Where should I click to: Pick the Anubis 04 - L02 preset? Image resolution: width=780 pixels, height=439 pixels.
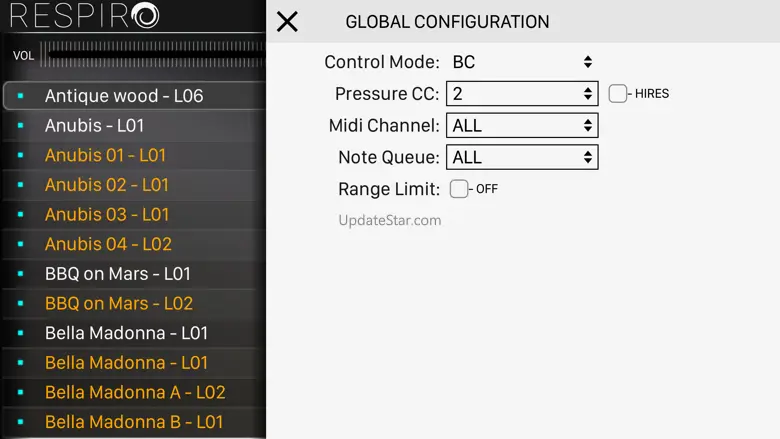(108, 244)
